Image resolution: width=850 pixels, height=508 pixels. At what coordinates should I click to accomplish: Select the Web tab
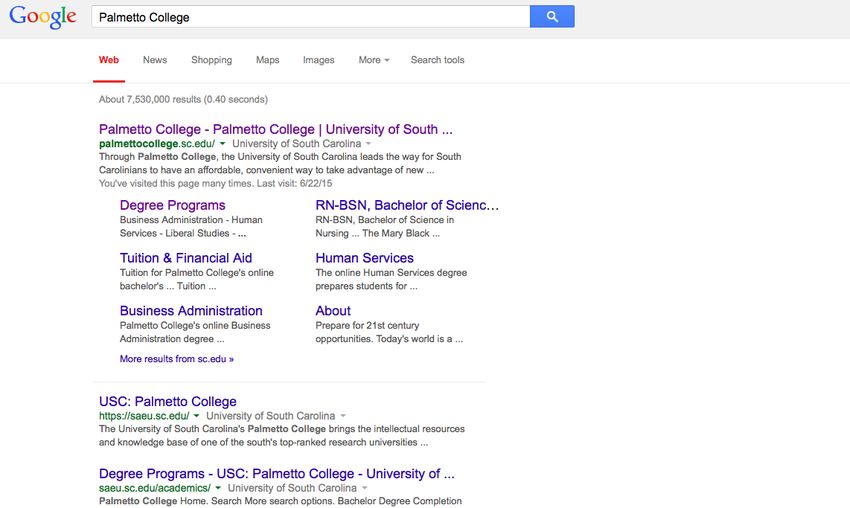click(108, 60)
